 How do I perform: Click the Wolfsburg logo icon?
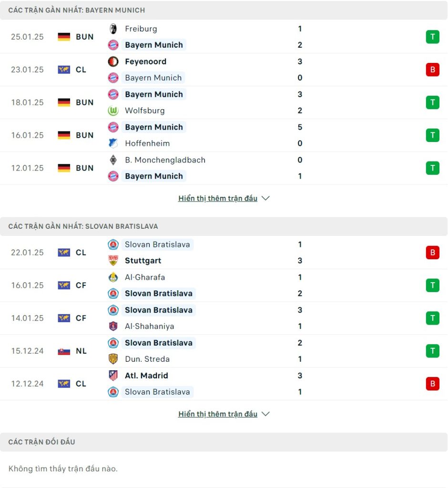(113, 111)
